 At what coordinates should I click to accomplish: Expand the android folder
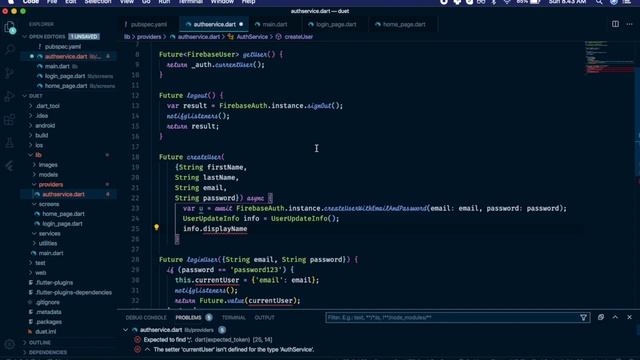coord(45,126)
